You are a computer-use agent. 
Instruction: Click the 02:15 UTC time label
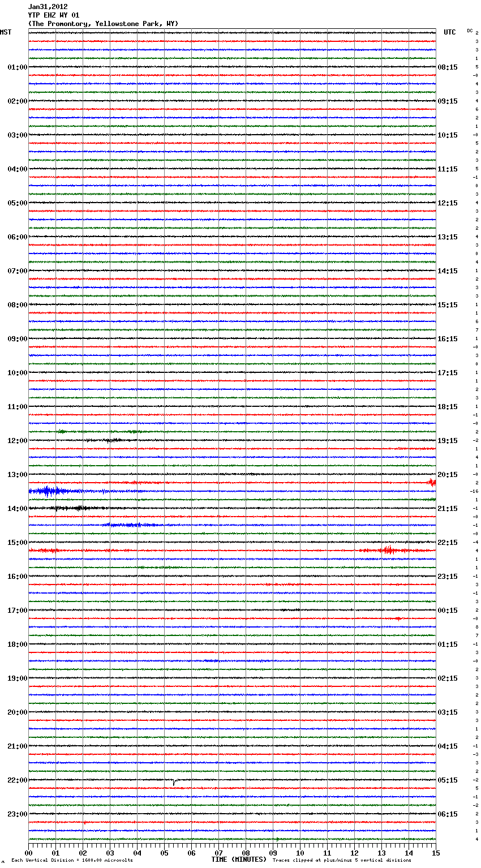click(x=448, y=678)
